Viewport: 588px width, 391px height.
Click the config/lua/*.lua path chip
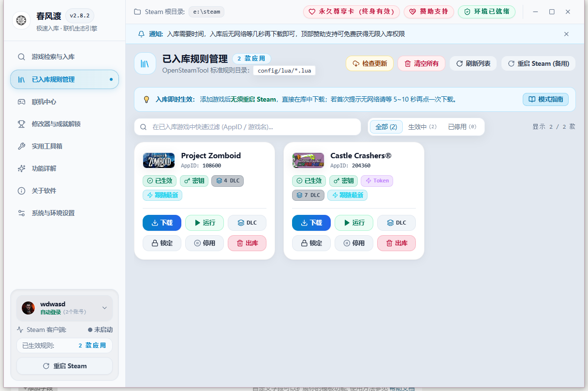(x=284, y=71)
